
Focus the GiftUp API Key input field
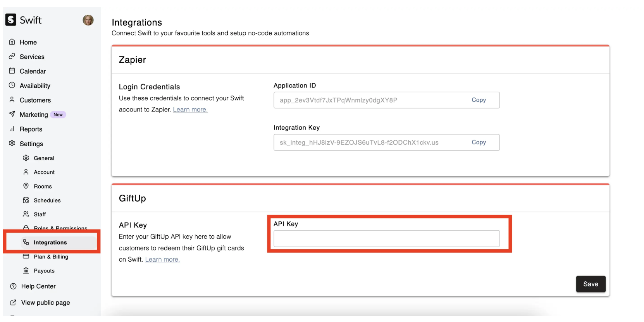pos(386,238)
